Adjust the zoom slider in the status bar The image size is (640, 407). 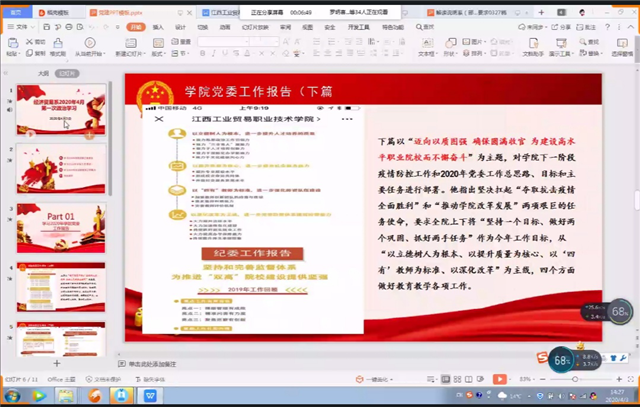[575, 380]
